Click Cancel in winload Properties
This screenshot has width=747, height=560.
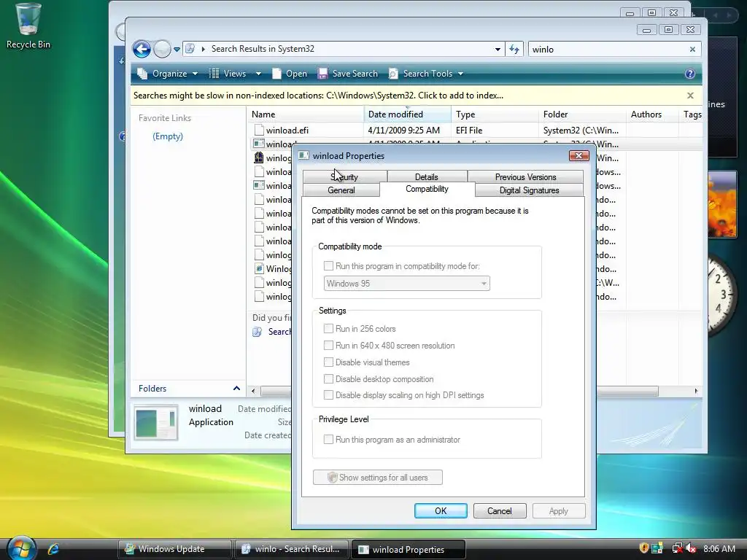[500, 511]
